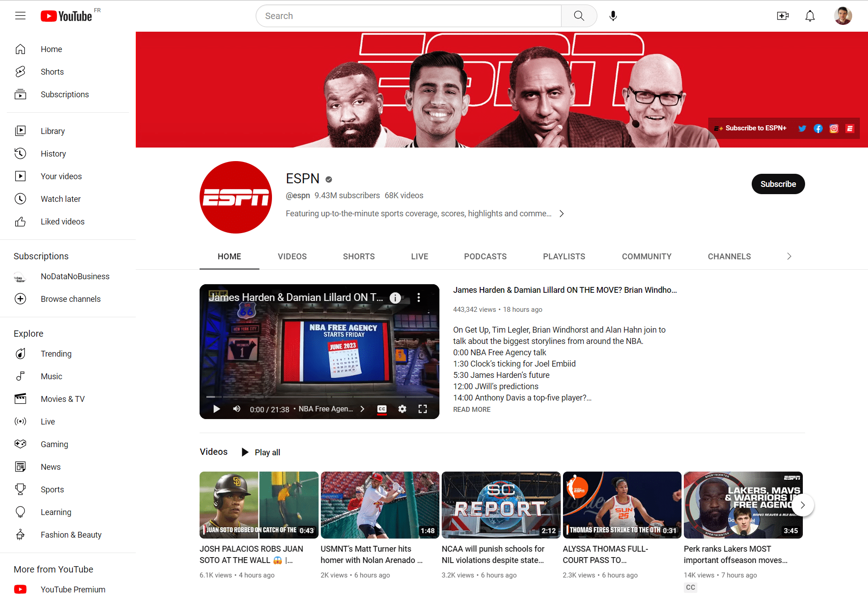
Task: Open Alyssa Thomas video thumbnail
Action: click(x=622, y=505)
